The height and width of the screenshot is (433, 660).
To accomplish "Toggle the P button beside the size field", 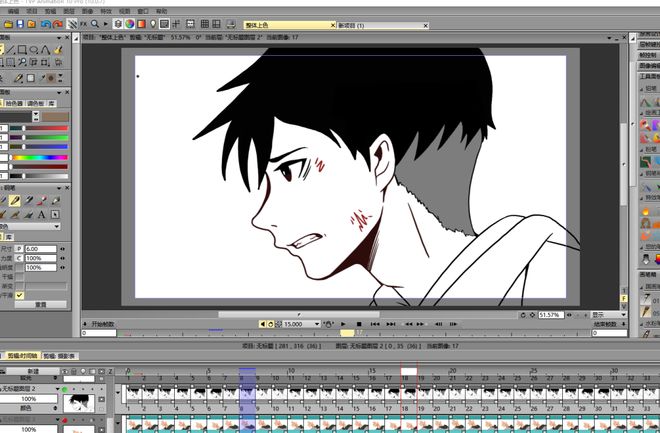I will point(19,249).
